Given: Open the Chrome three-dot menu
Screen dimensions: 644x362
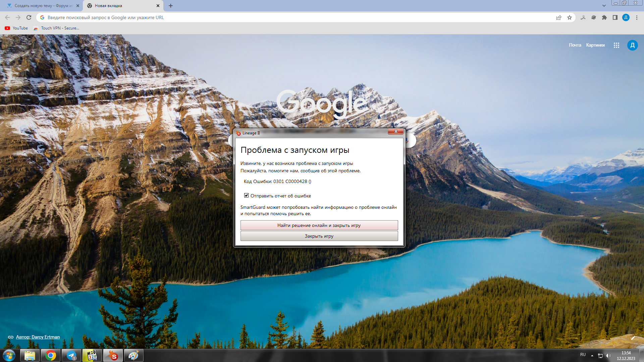Looking at the screenshot, I should click(637, 17).
